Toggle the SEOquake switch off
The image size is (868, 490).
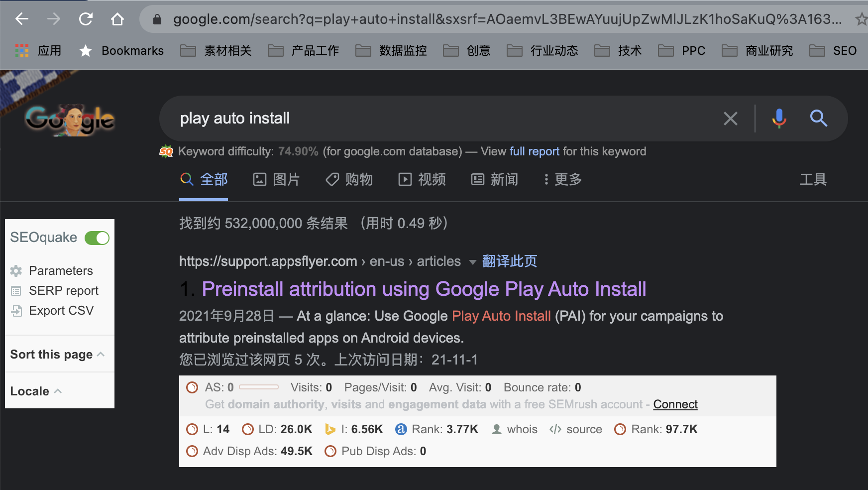pos(97,238)
